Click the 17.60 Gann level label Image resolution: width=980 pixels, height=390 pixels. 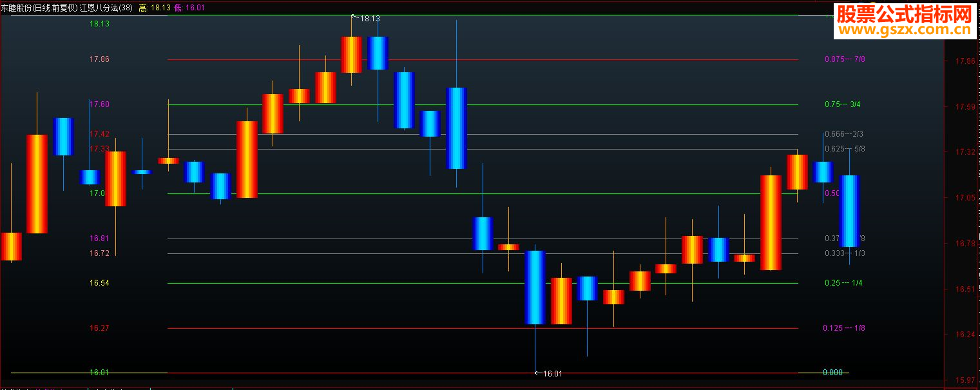[100, 104]
